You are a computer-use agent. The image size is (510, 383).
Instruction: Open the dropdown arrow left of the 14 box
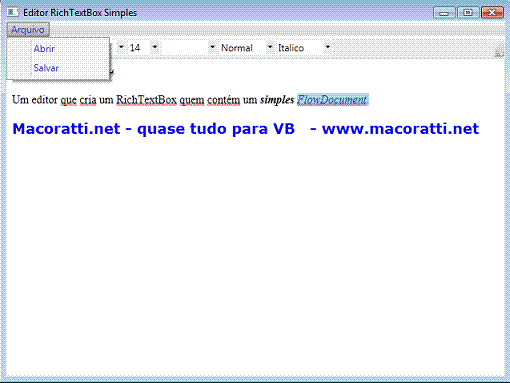point(121,47)
